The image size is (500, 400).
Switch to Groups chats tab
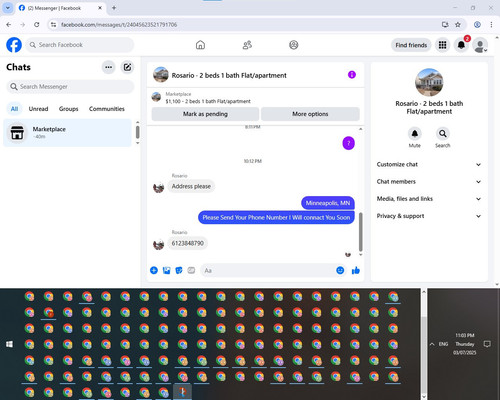tap(68, 109)
